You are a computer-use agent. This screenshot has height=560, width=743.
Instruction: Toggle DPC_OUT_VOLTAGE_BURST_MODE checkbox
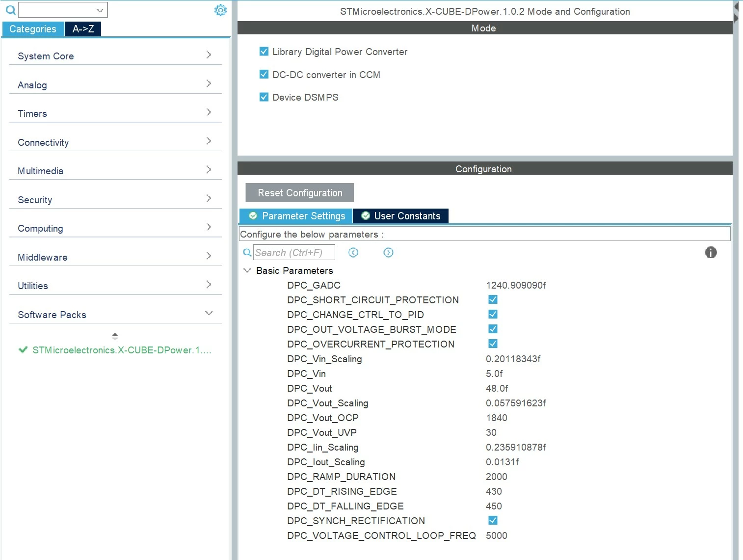[x=493, y=329]
